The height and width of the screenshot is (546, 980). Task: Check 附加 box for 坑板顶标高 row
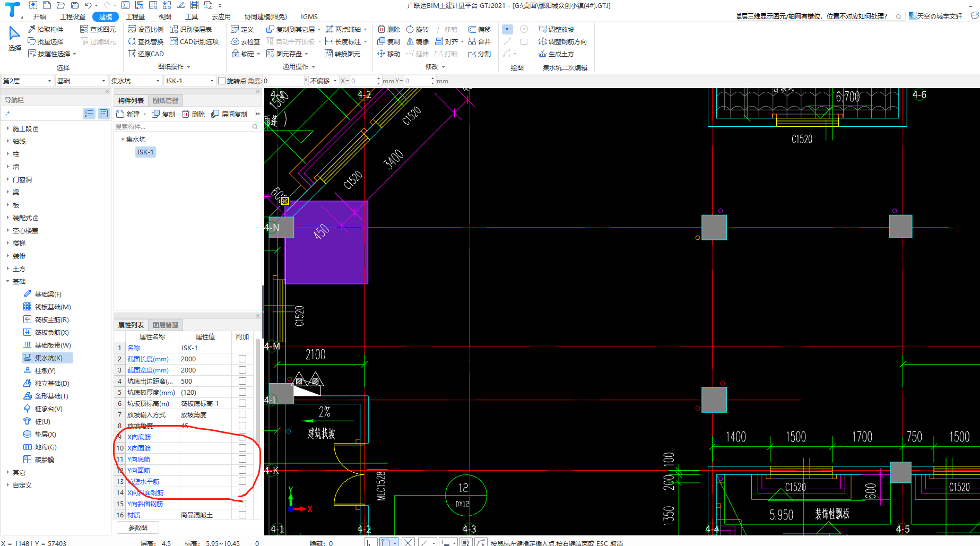242,403
